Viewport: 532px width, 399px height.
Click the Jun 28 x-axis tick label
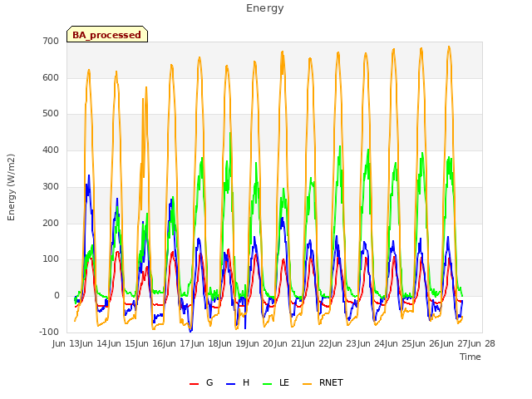[481, 343]
